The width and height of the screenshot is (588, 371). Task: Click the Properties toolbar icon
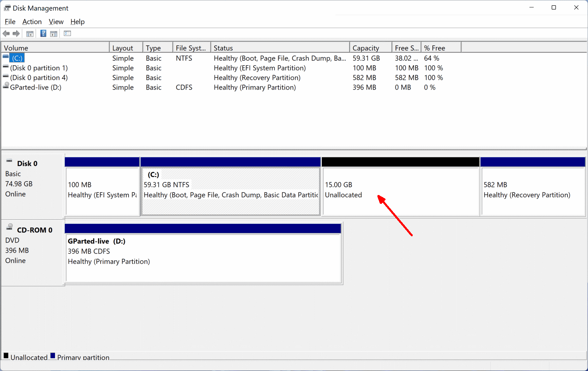67,34
